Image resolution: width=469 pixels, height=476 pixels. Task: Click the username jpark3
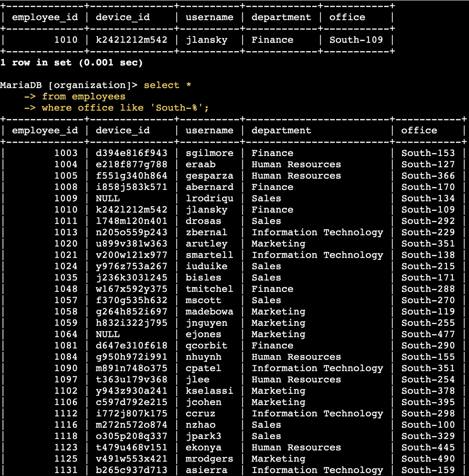203,436
